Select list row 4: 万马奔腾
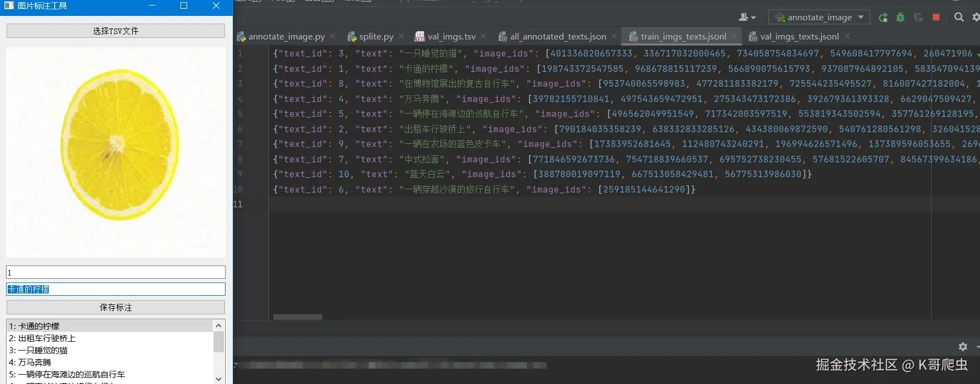This screenshot has width=980, height=384. coord(110,362)
